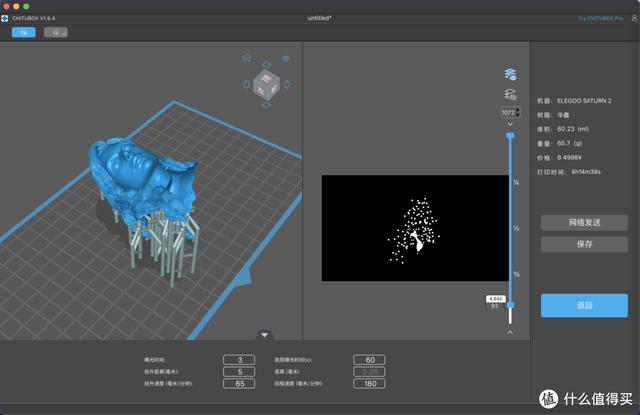
Task: Click the top layer-preview stack icon
Action: click(510, 74)
